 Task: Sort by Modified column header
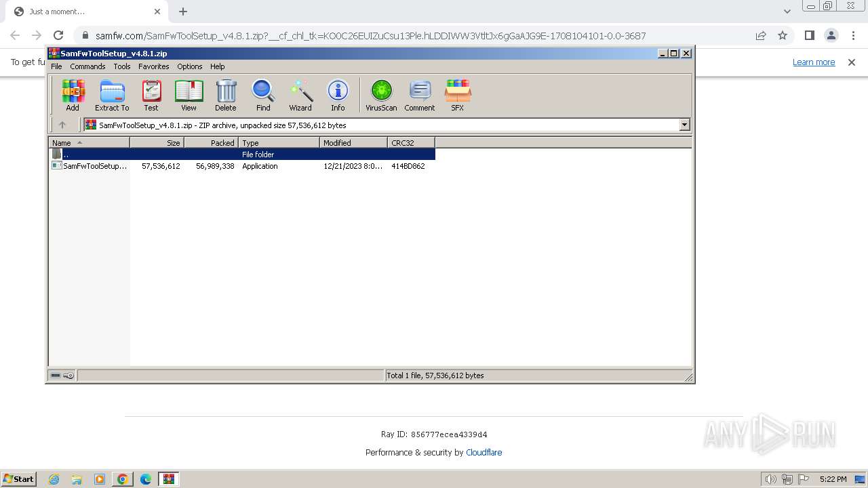[353, 142]
